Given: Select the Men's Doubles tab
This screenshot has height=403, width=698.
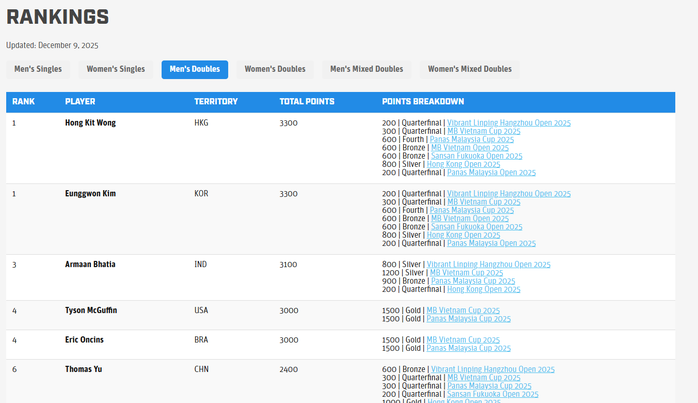Looking at the screenshot, I should (x=194, y=70).
